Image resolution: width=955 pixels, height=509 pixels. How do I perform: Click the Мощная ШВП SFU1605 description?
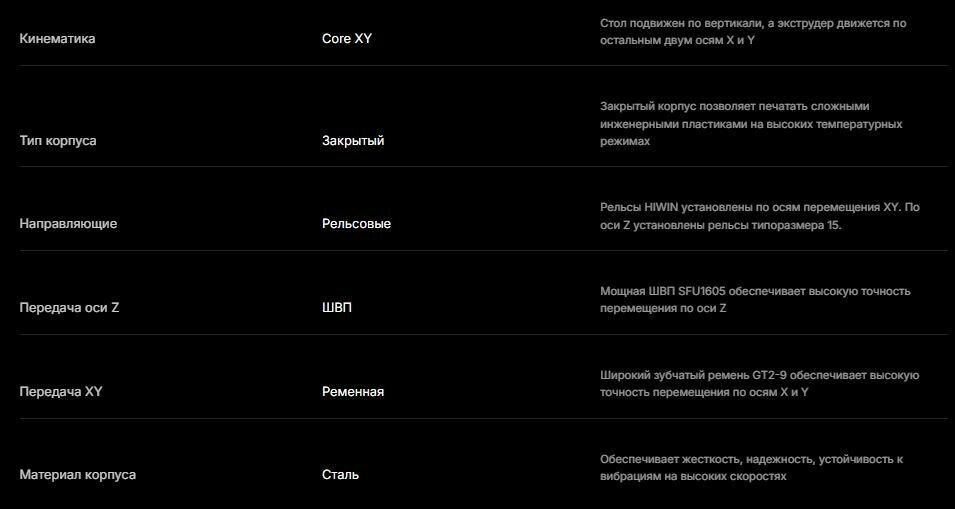tap(755, 300)
